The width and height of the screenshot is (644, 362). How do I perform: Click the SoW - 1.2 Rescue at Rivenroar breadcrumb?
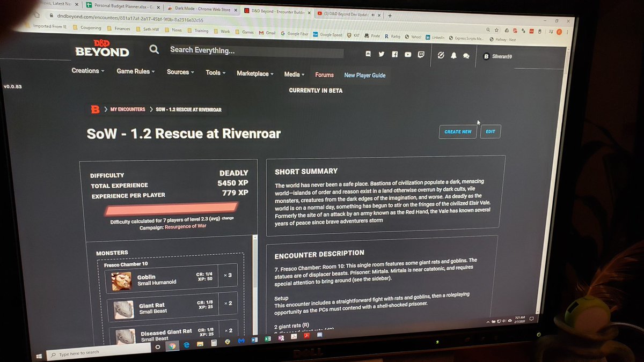[188, 110]
